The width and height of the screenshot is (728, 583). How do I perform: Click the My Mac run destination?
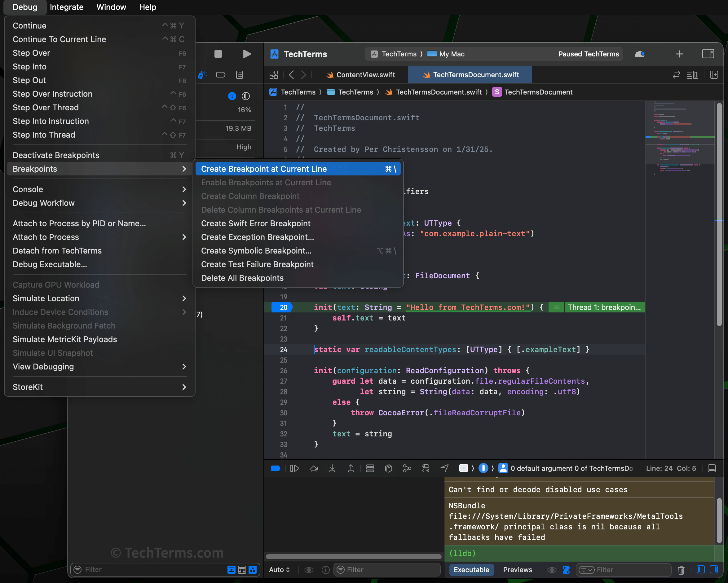[x=446, y=54]
